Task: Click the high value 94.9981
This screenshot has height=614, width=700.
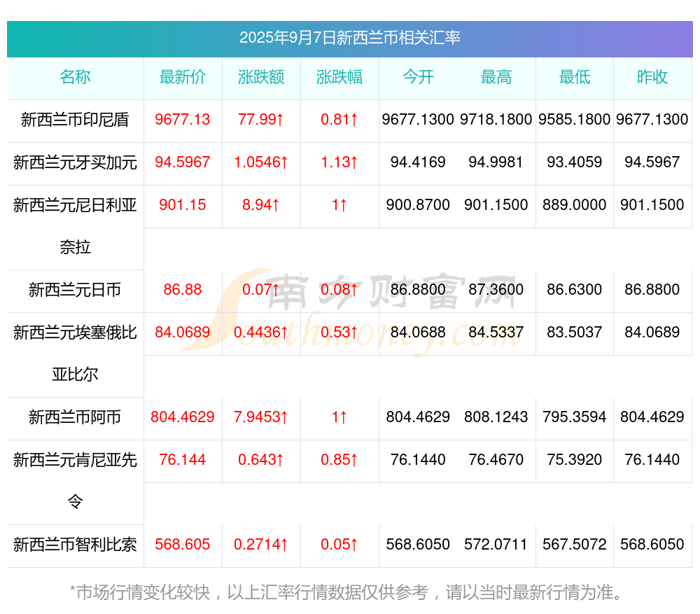Action: [x=496, y=162]
